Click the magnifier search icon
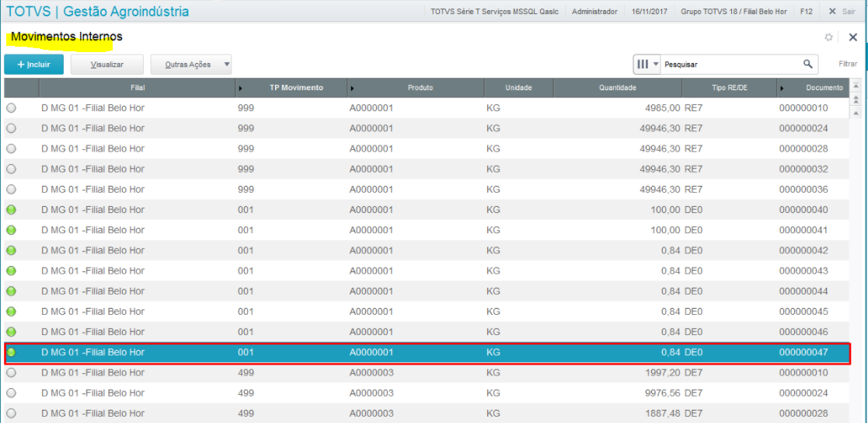 (808, 64)
